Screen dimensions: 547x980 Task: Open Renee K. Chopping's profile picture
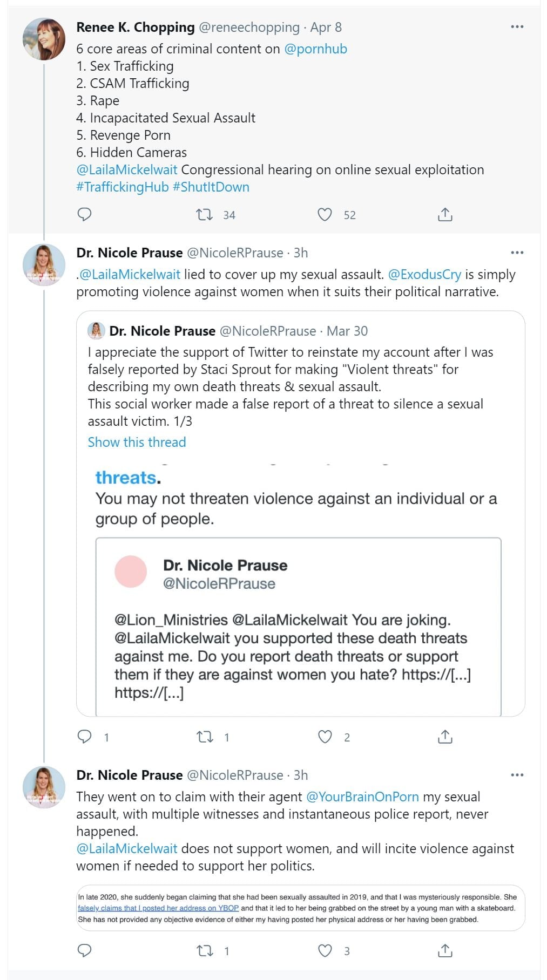click(44, 39)
